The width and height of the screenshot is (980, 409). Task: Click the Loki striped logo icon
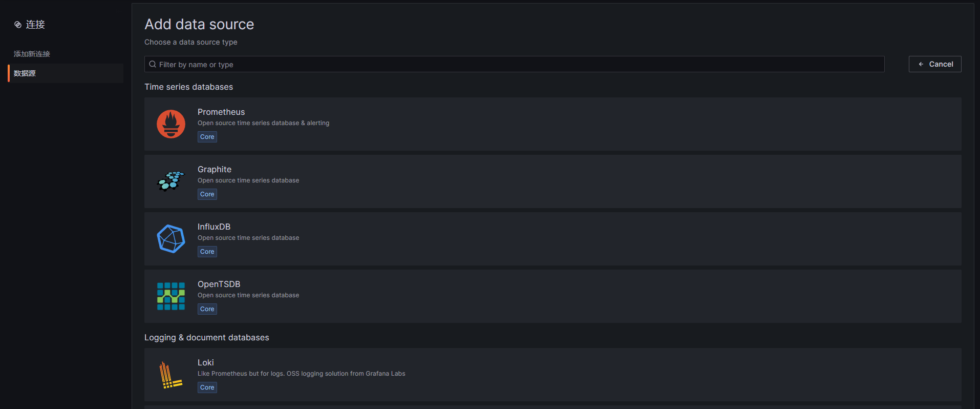point(171,375)
